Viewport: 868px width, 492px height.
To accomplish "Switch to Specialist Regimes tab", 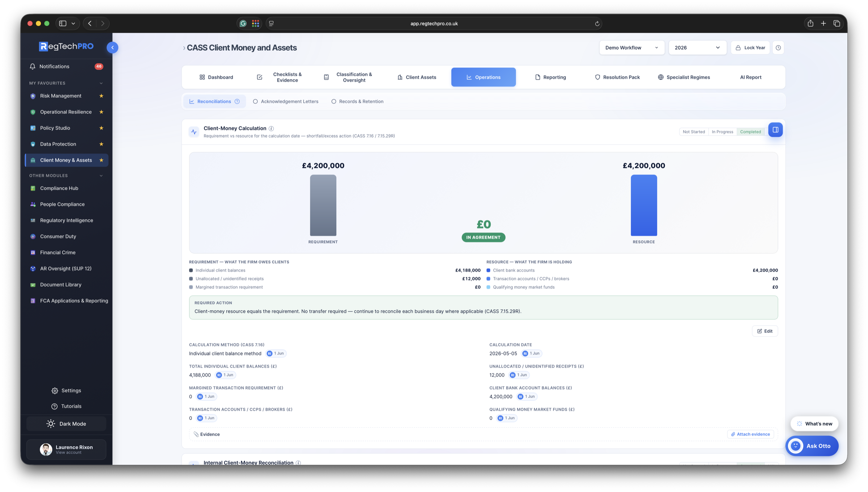I will tap(684, 77).
